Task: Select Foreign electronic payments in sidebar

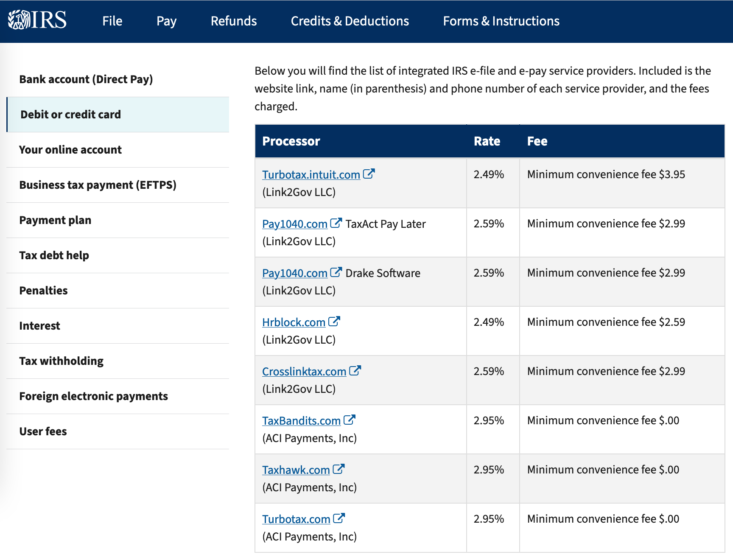Action: click(93, 396)
